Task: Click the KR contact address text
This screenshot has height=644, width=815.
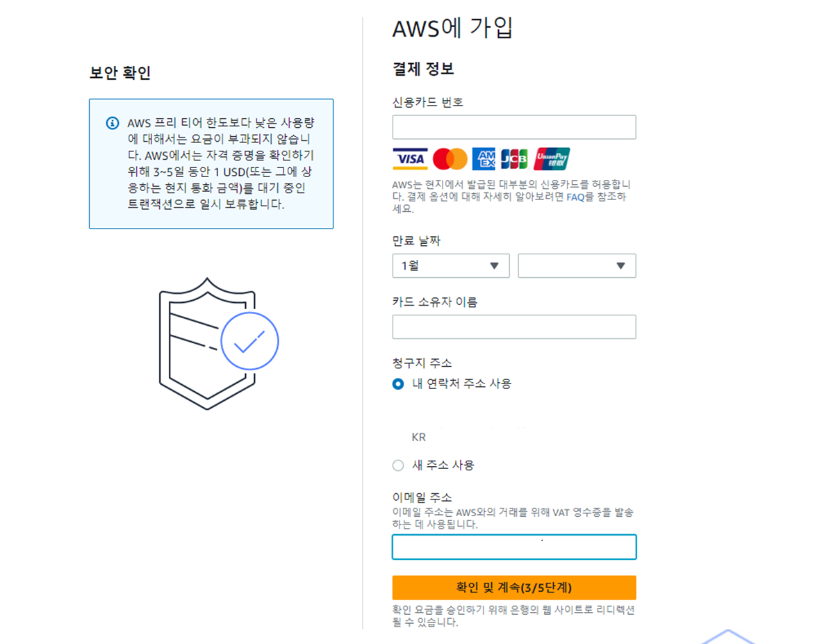Action: pos(418,437)
